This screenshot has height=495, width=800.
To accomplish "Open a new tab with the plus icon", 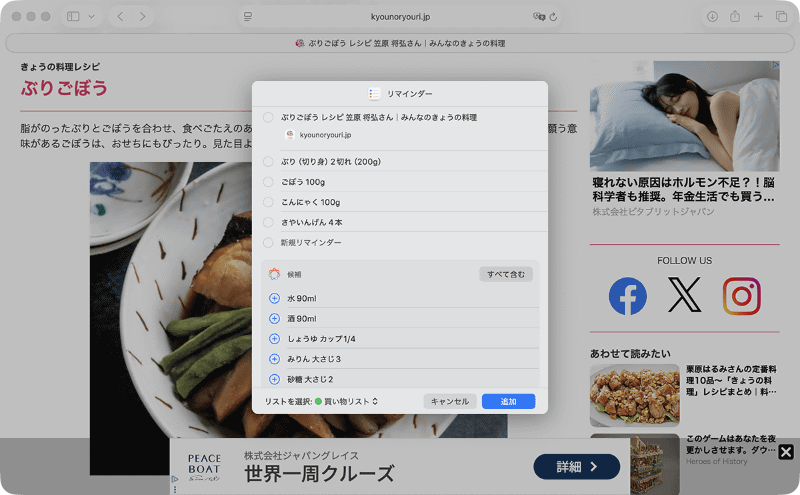I will point(758,16).
